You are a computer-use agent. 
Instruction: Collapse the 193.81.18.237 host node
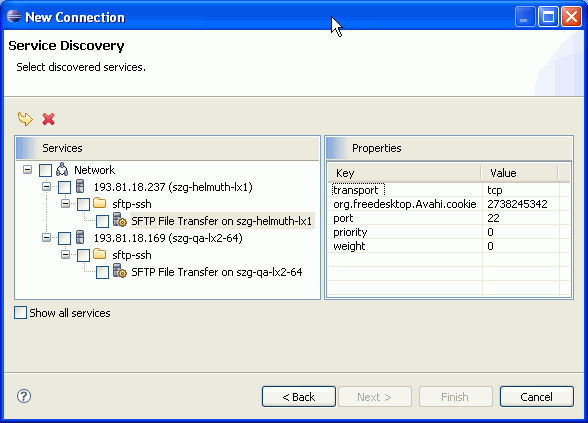coord(46,187)
